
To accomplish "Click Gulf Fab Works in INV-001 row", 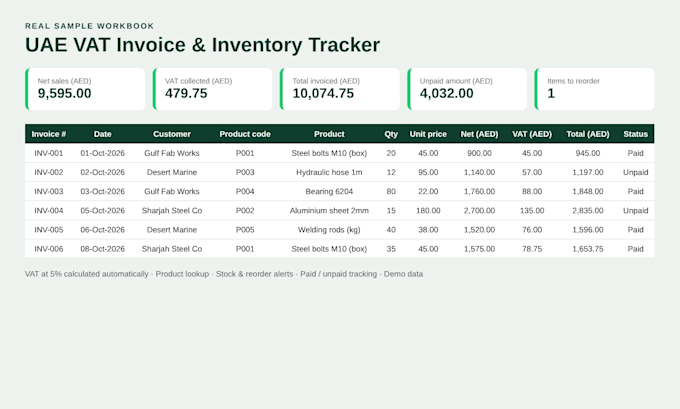I will tap(172, 153).
